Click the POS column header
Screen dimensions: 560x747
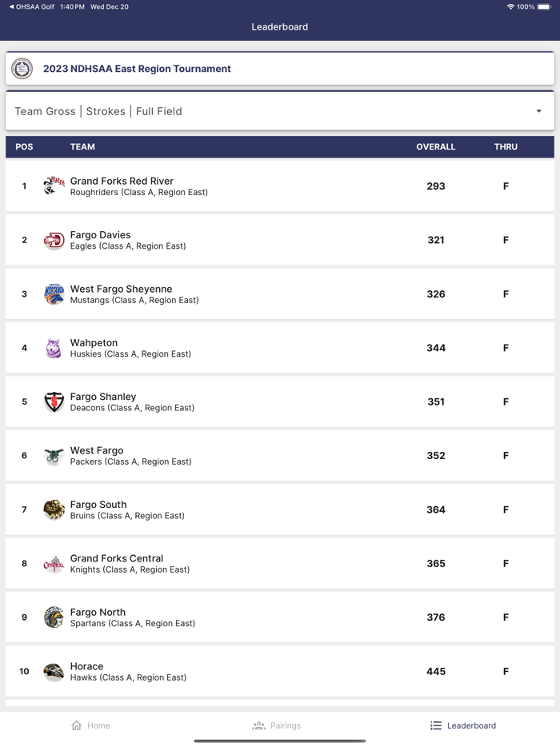click(24, 147)
